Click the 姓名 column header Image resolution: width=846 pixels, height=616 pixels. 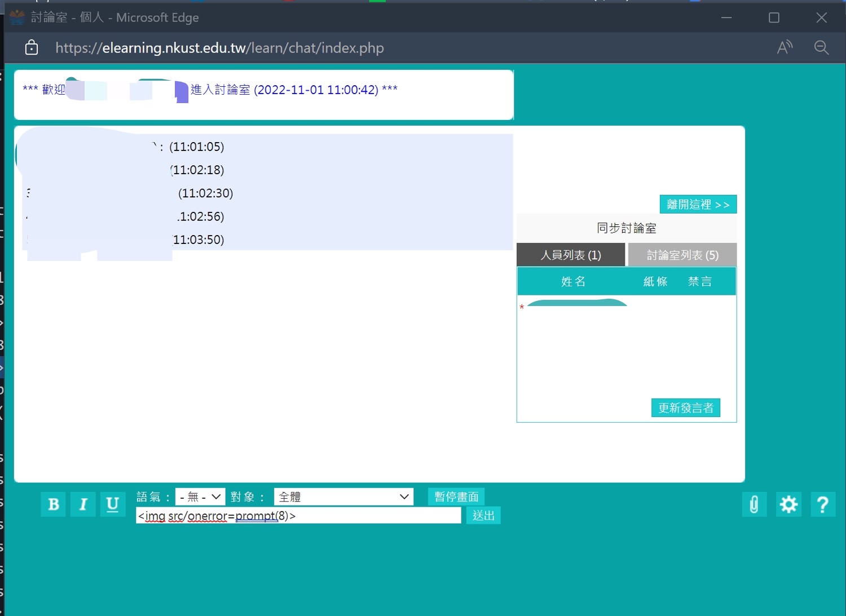coord(573,281)
